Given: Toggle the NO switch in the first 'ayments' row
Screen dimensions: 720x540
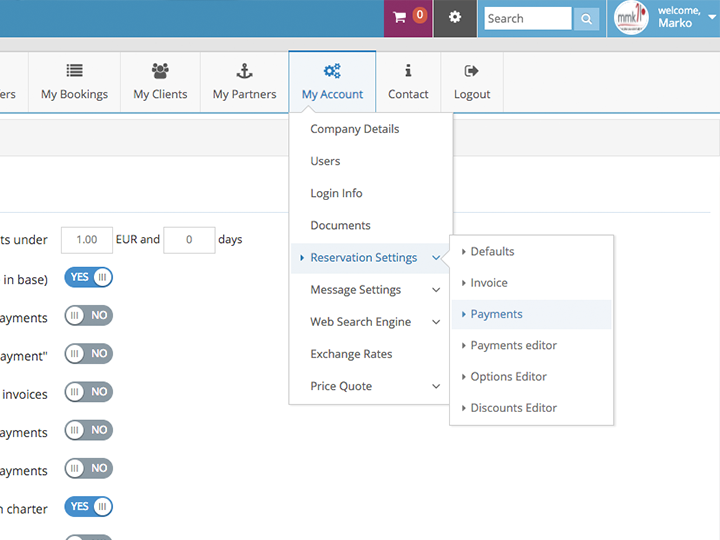Looking at the screenshot, I should (x=89, y=315).
